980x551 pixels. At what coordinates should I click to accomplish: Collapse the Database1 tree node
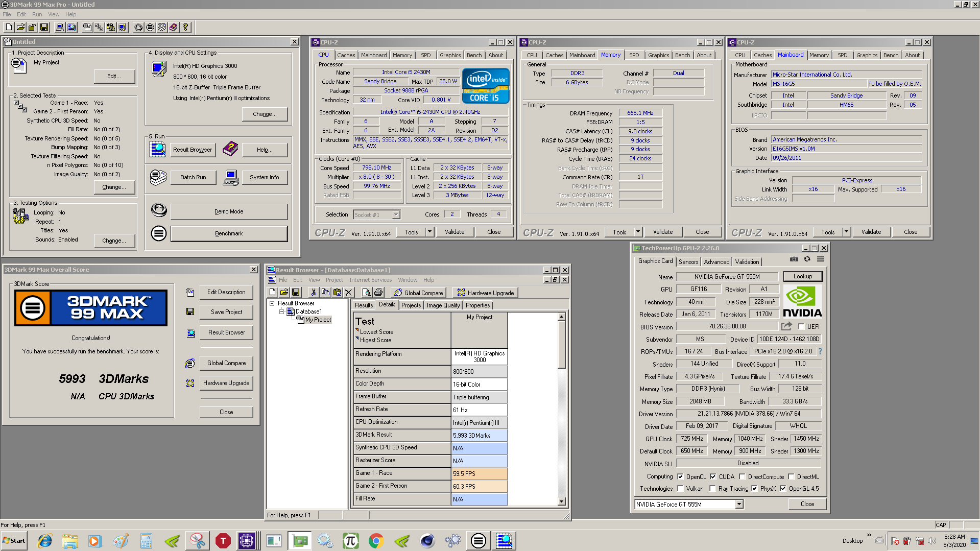tap(281, 311)
